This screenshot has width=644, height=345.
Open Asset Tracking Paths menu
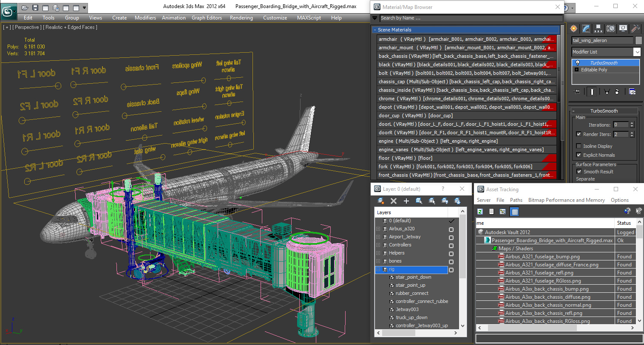(516, 200)
